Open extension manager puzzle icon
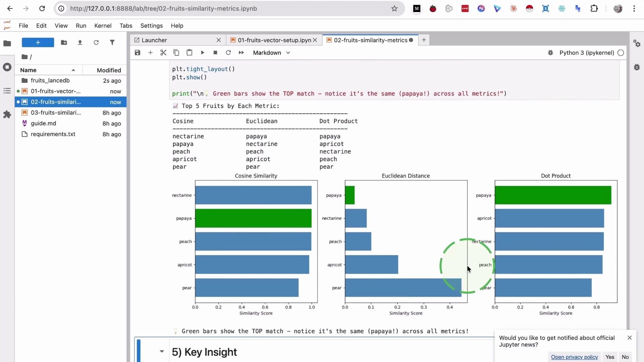 pos(7,115)
